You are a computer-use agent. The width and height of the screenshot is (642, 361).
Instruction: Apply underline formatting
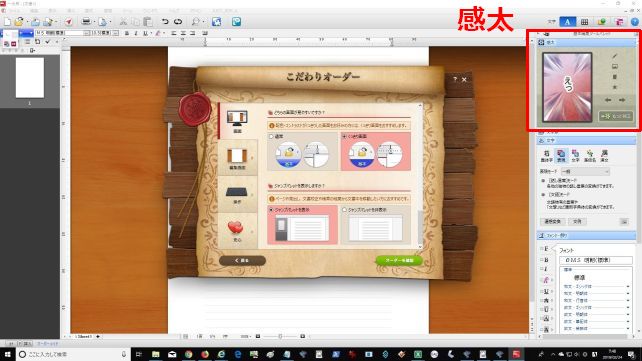coord(145,33)
